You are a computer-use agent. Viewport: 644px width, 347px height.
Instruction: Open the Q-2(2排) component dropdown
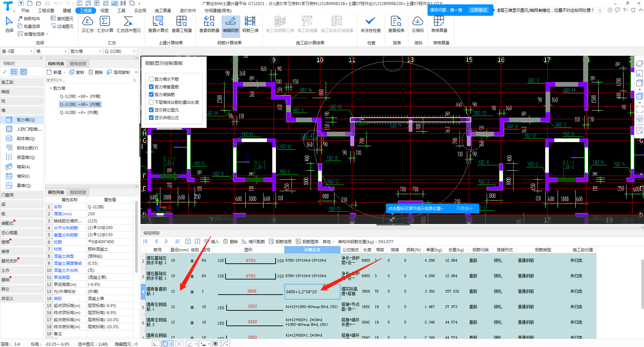coord(120,51)
